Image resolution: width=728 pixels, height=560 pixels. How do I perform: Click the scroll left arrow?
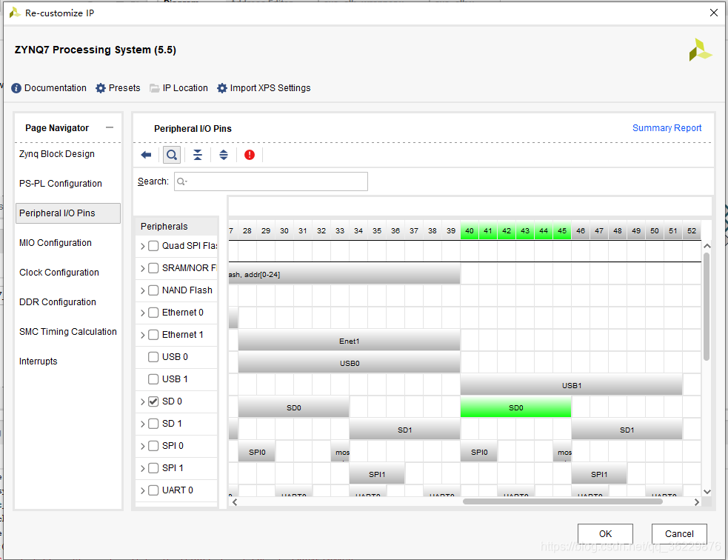pyautogui.click(x=235, y=502)
